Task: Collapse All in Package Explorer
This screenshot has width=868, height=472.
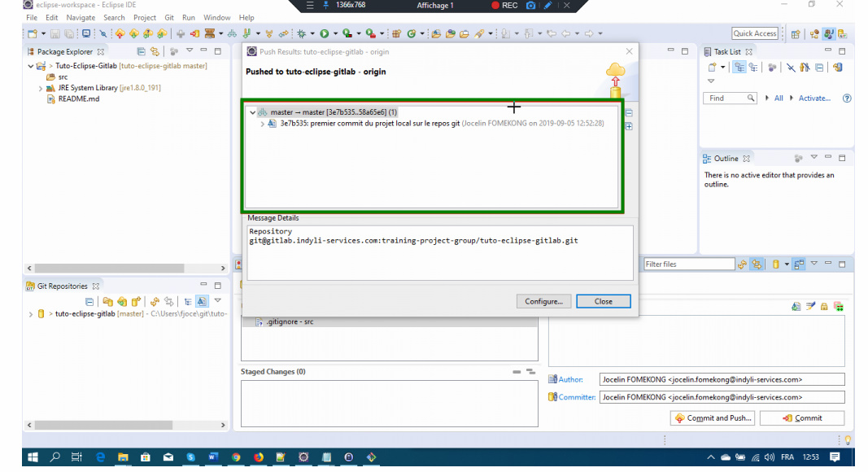Action: click(x=142, y=51)
